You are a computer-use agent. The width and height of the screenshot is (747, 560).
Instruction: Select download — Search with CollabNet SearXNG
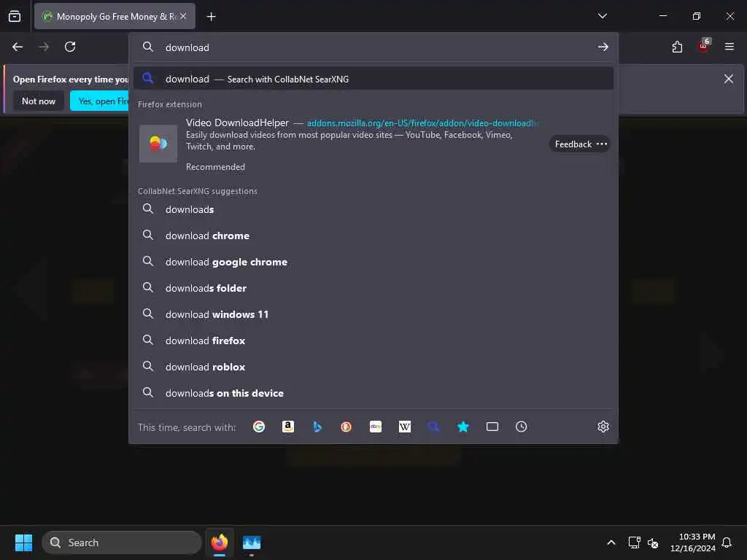(x=373, y=79)
